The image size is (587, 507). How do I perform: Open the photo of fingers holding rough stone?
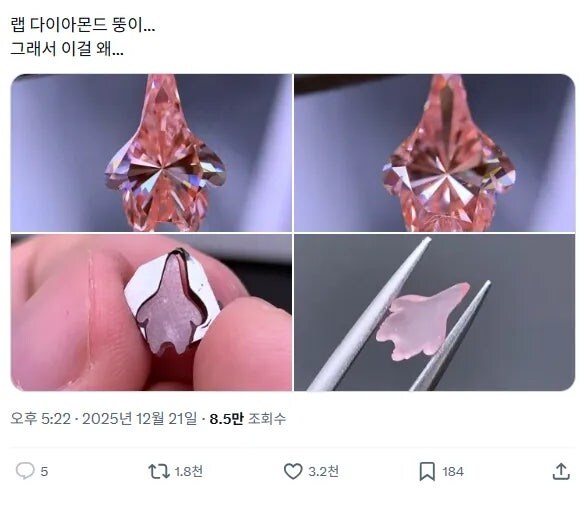click(151, 312)
